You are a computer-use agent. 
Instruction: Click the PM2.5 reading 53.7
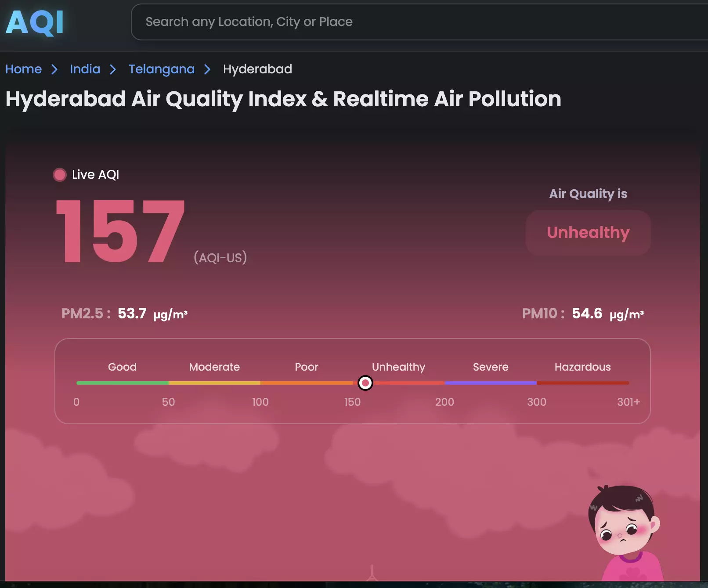(132, 314)
